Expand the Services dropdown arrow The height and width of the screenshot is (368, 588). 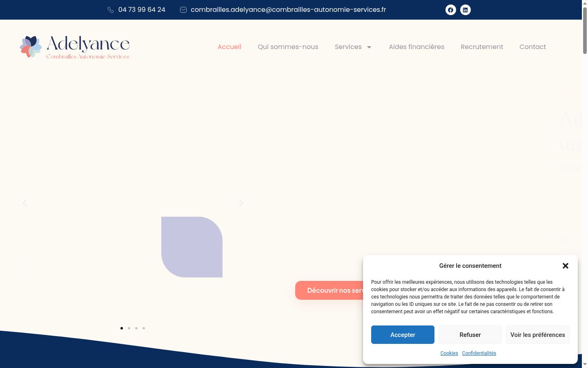369,47
